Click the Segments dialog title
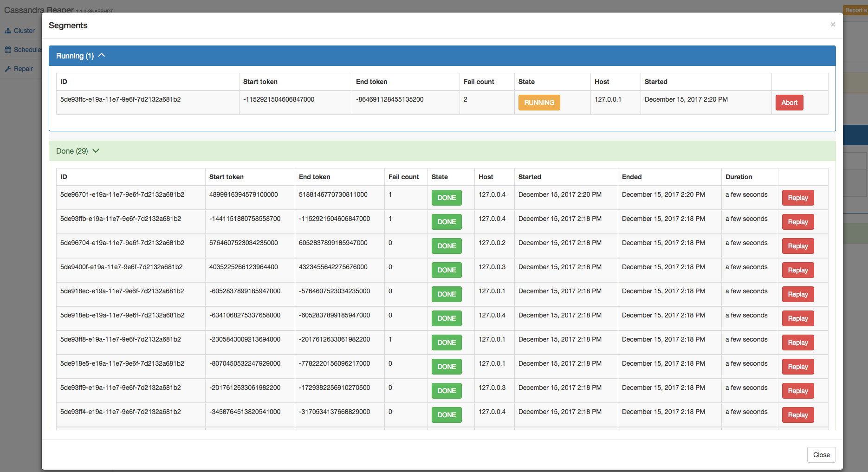868x472 pixels. click(x=68, y=26)
